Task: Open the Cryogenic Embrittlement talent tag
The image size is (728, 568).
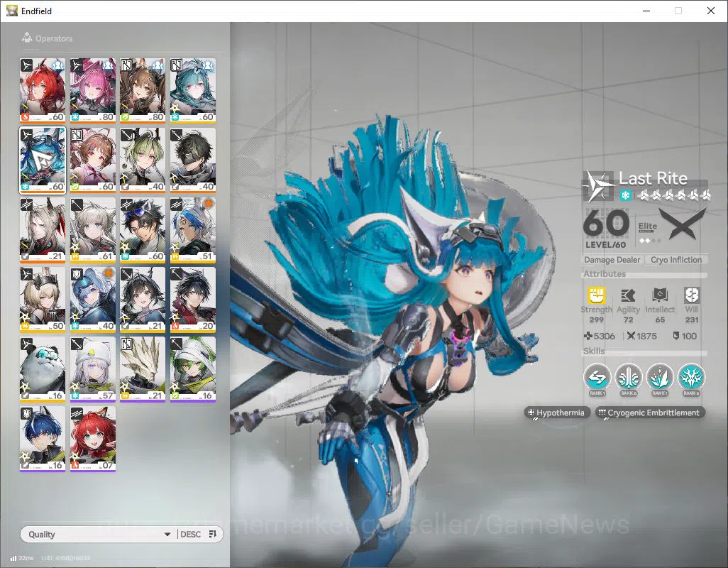Action: (x=650, y=413)
